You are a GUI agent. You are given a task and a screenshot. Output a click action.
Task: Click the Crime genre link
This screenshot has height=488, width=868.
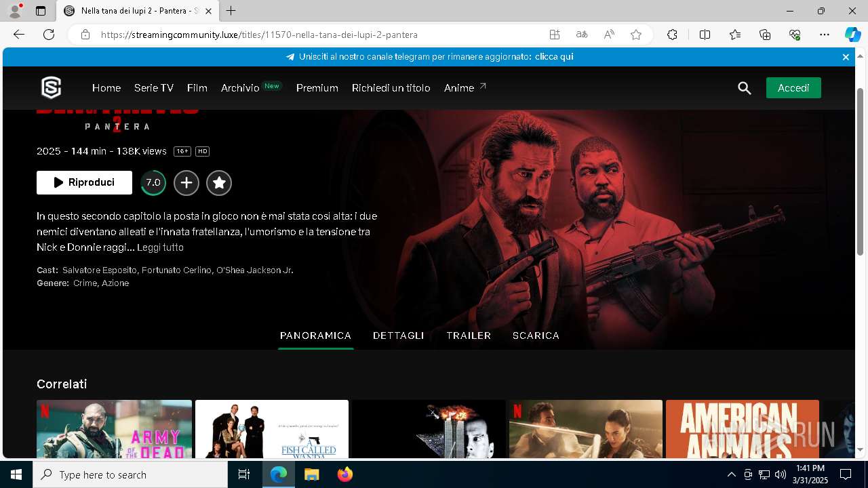click(85, 283)
